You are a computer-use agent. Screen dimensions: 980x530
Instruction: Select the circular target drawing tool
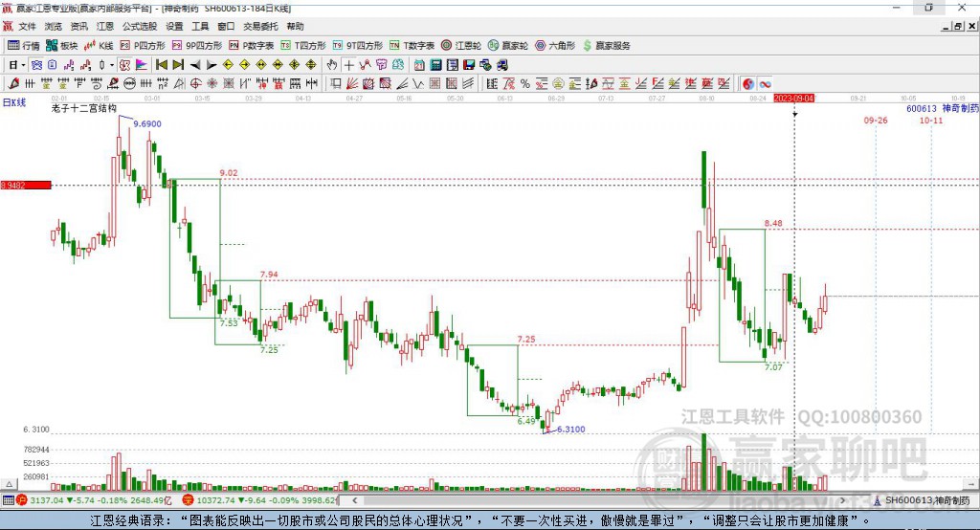pos(195,84)
